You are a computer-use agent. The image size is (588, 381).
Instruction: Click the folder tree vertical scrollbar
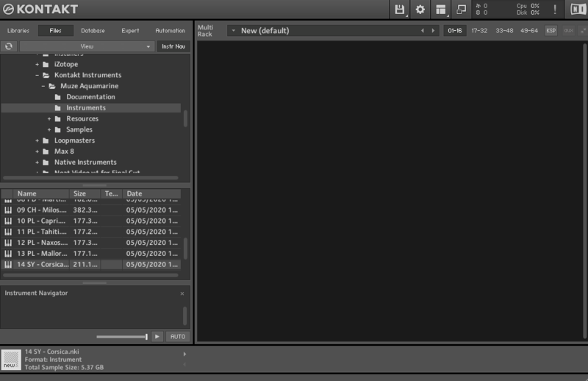(185, 118)
